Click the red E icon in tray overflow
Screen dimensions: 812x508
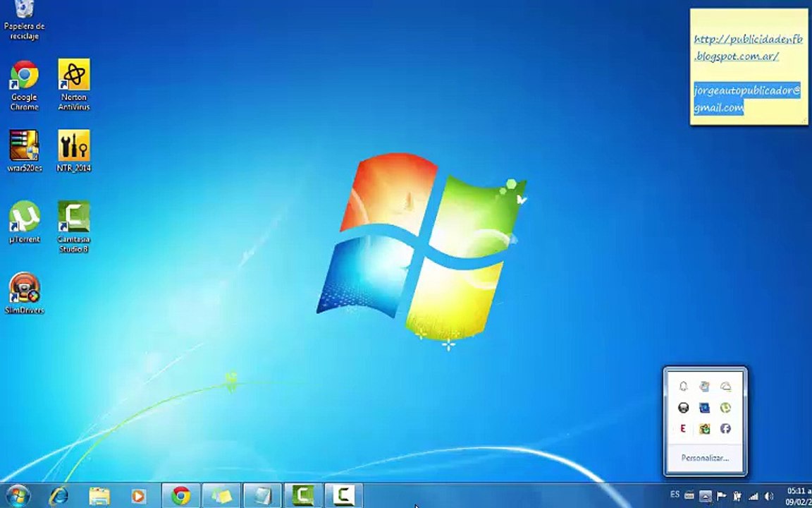coord(683,429)
